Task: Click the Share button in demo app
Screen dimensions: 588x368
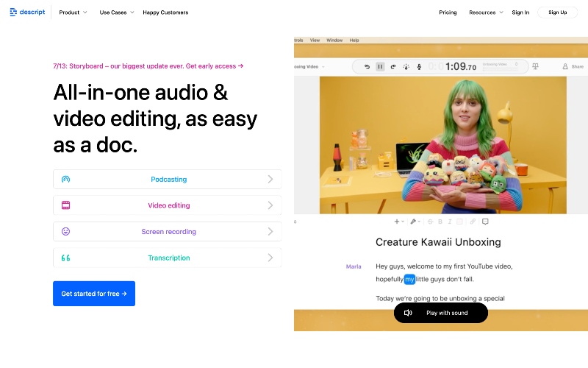Action: (573, 66)
